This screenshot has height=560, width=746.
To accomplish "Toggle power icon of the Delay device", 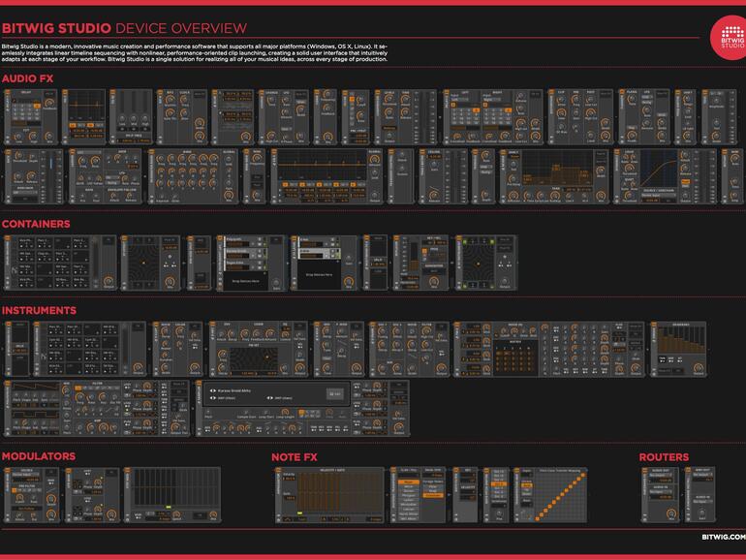I will (7, 92).
